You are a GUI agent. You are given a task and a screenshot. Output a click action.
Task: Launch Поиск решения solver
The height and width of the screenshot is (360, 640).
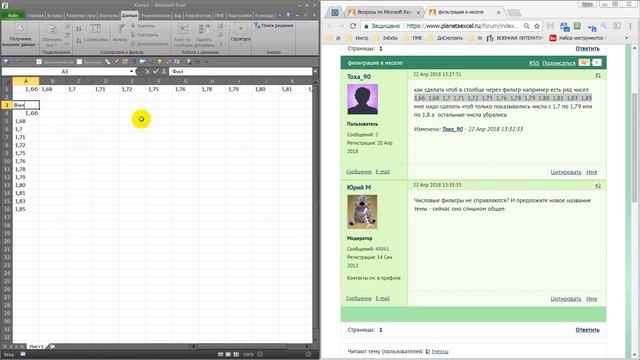pyautogui.click(x=273, y=25)
